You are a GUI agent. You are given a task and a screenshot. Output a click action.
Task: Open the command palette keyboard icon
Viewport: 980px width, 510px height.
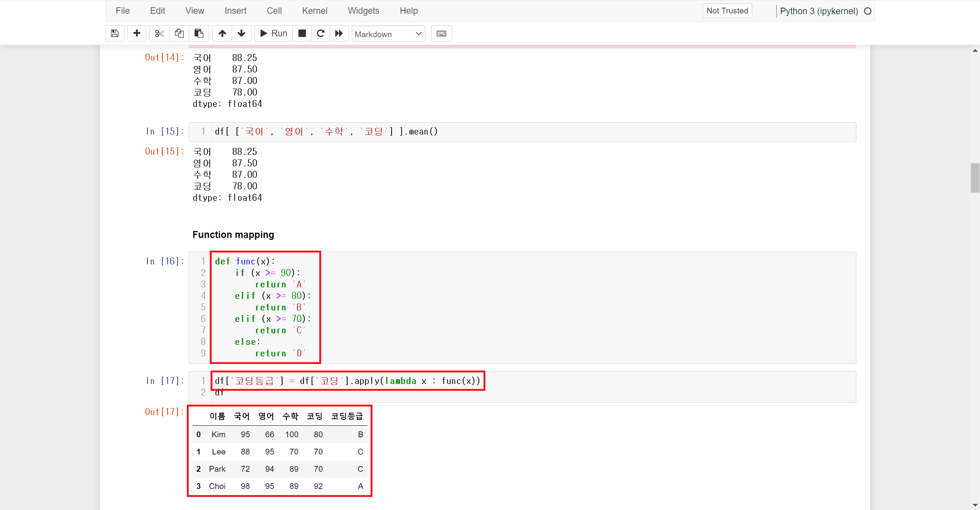point(441,33)
